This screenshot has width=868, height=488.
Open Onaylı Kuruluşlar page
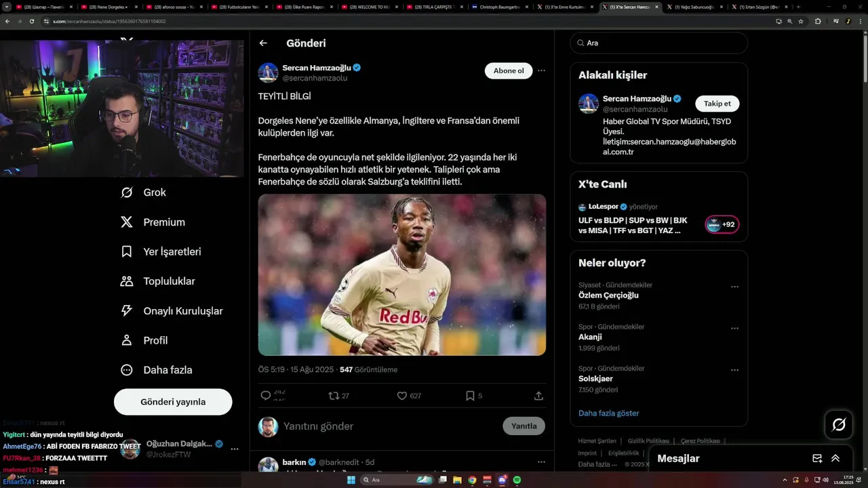click(x=172, y=311)
